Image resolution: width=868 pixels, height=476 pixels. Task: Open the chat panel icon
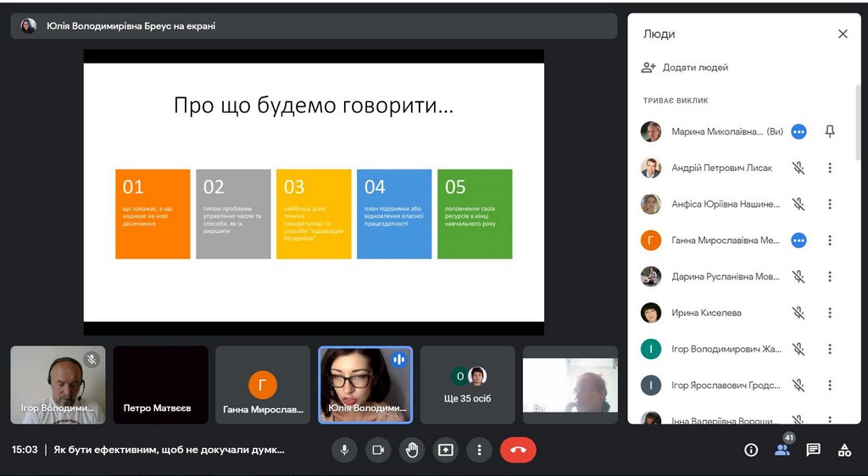pos(814,450)
